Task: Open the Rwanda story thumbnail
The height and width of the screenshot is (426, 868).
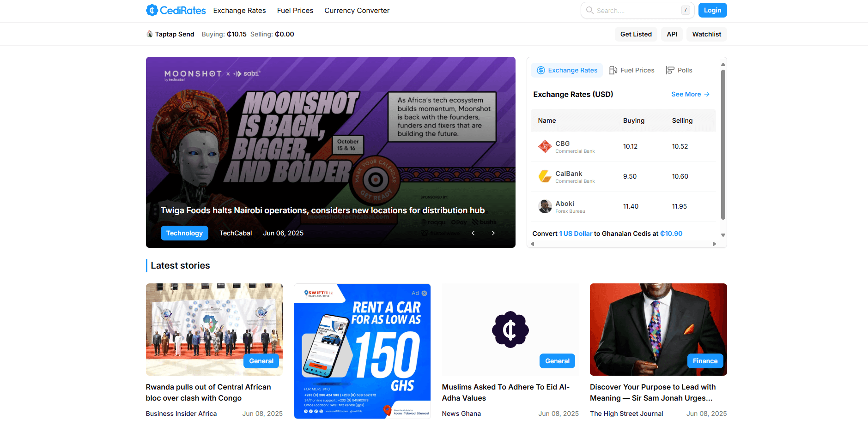Action: tap(214, 329)
